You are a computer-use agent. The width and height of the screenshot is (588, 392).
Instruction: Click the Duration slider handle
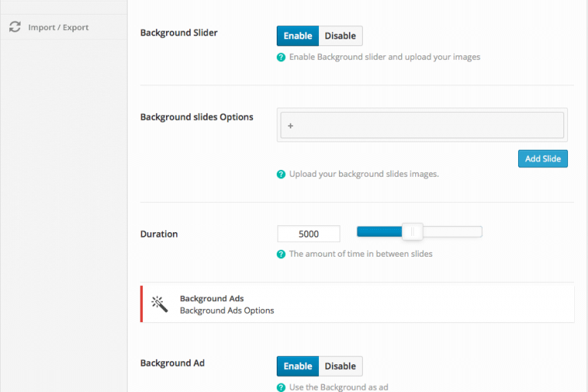(x=413, y=232)
